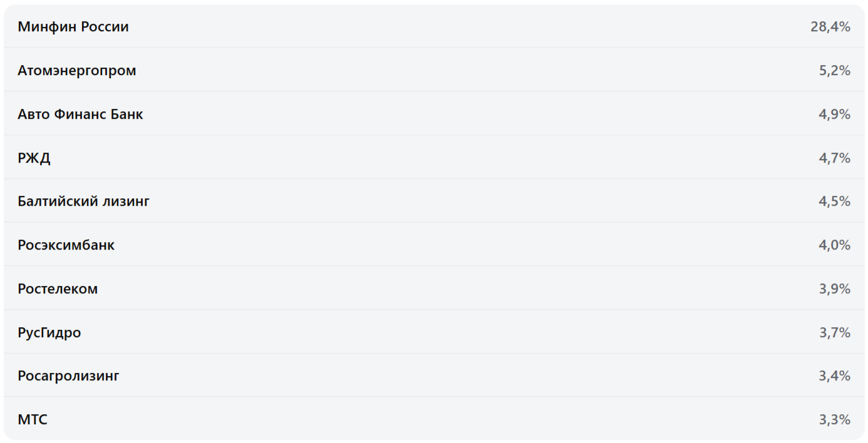Select the Балтийский лизинг label
The height and width of the screenshot is (443, 868).
[83, 201]
